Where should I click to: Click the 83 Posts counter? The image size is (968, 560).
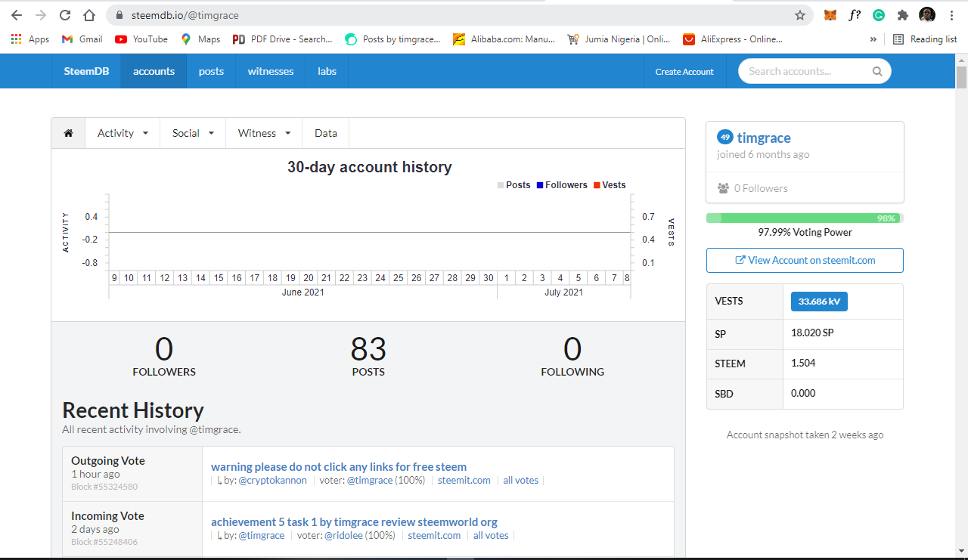click(x=368, y=356)
